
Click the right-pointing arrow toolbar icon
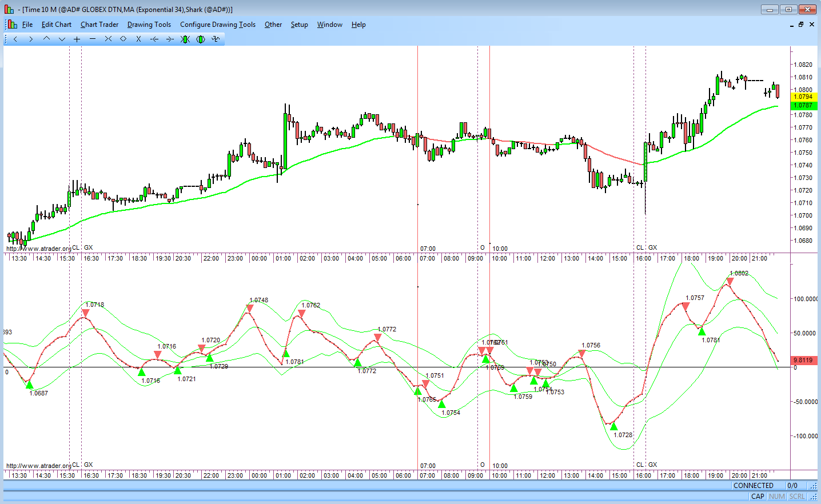[x=170, y=39]
